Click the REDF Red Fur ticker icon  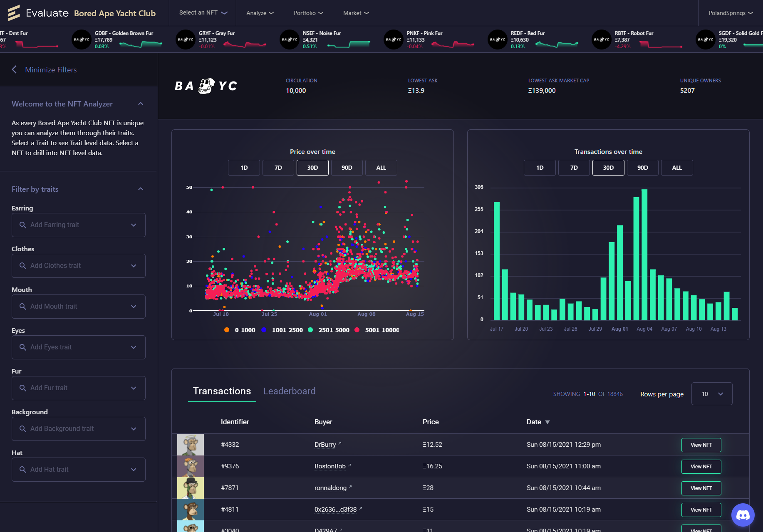(x=498, y=40)
